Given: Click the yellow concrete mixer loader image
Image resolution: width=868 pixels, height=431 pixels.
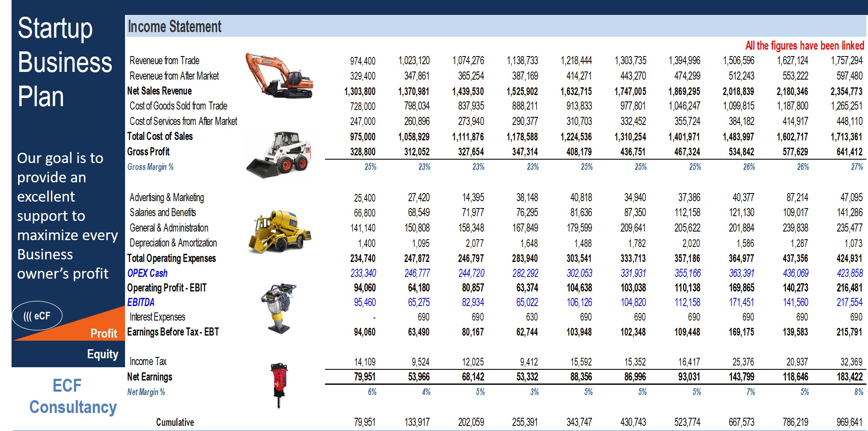Looking at the screenshot, I should (279, 231).
